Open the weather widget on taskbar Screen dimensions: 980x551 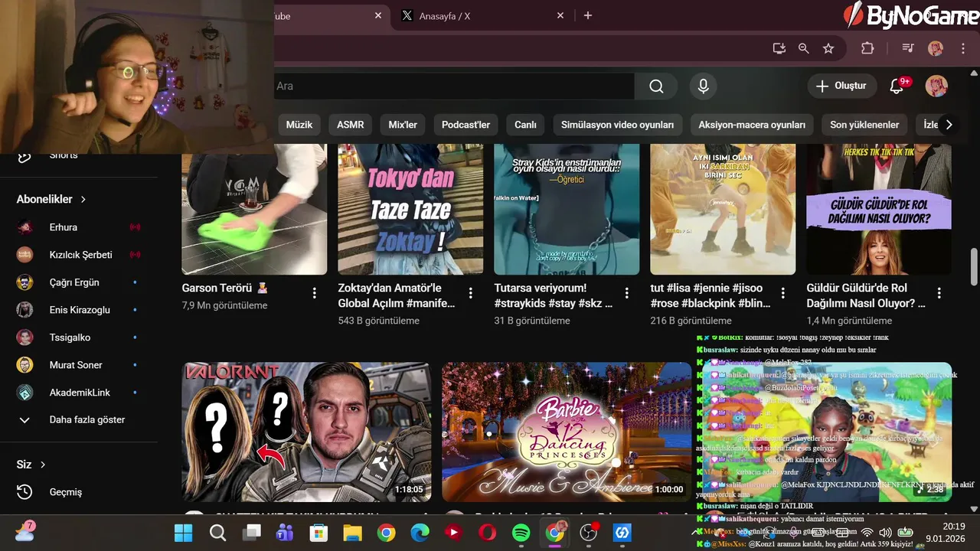(24, 531)
